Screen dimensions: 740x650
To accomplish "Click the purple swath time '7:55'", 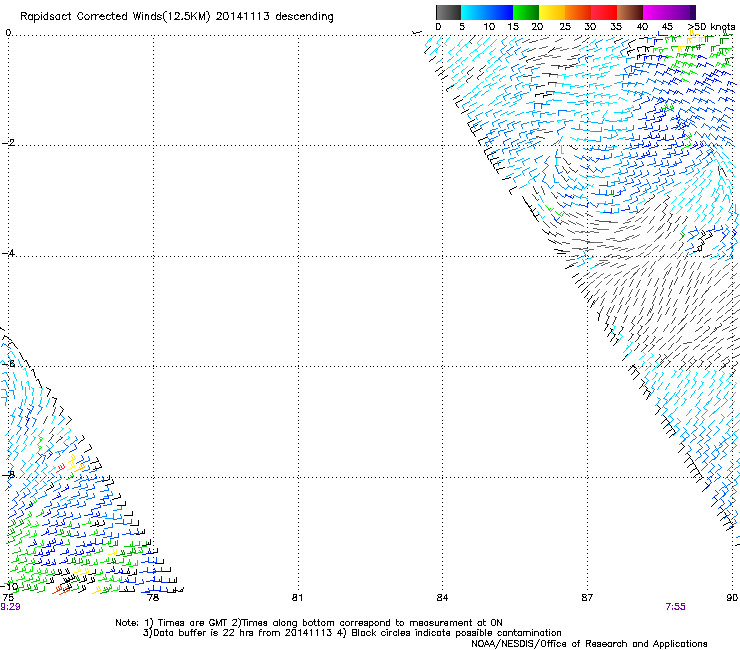I will tap(675, 607).
